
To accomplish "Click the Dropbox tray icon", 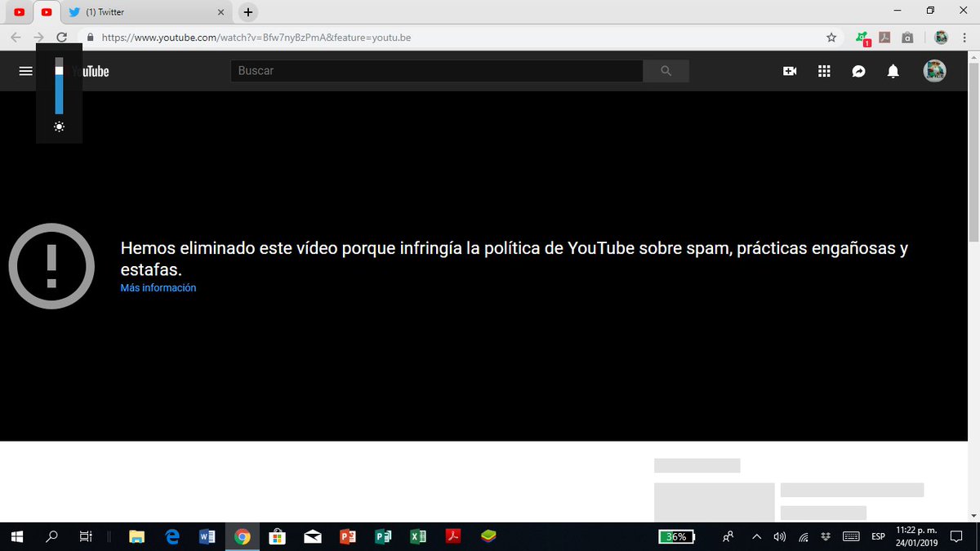I will [x=826, y=535].
